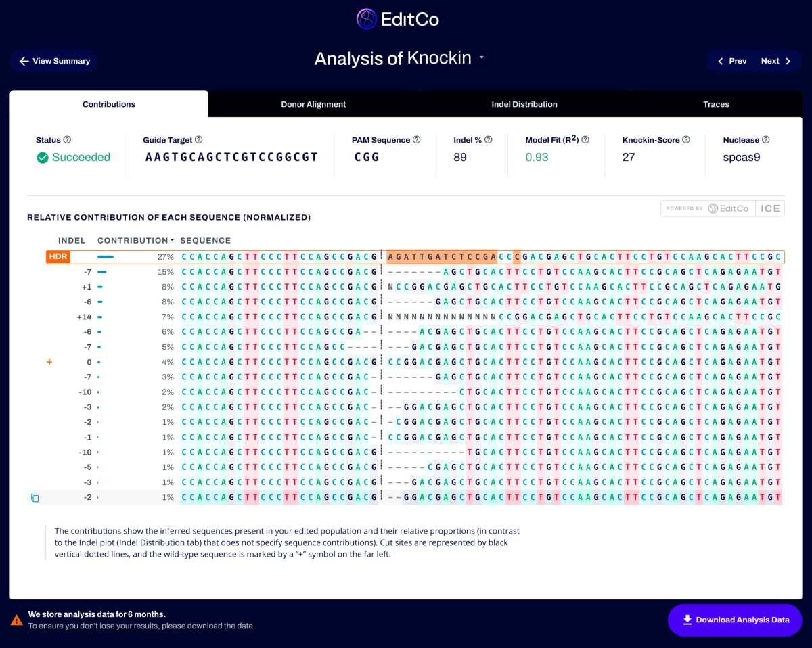Go to the Next sample
Viewport: 812px width, 648px height.
pyautogui.click(x=776, y=61)
